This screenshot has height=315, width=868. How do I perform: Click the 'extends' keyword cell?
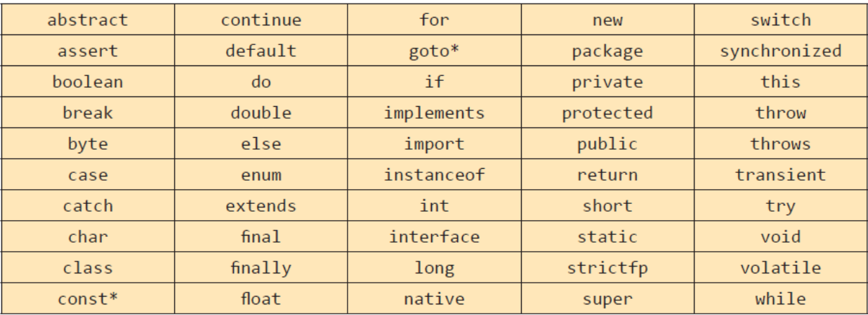(x=261, y=206)
